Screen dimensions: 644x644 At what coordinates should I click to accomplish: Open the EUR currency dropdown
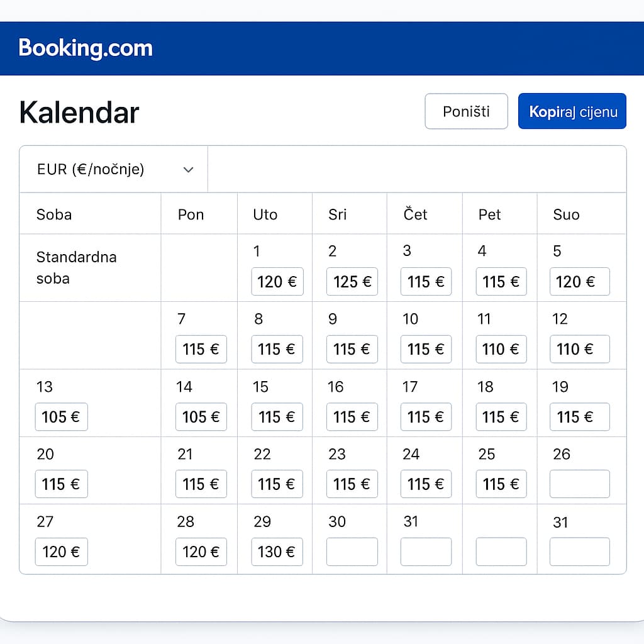click(113, 169)
